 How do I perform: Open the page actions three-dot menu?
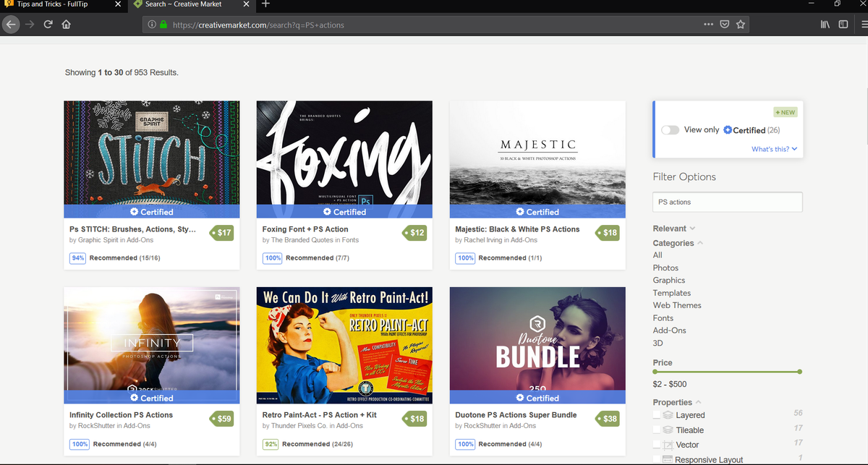pos(708,25)
